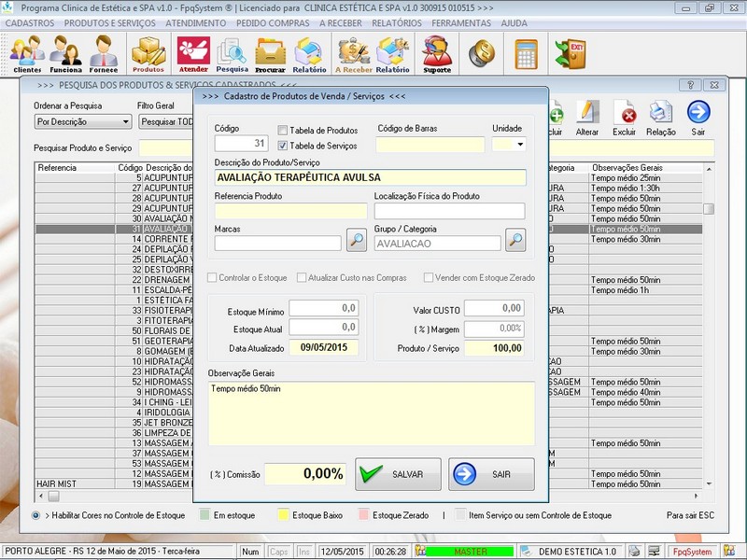The image size is (747, 560).
Task: Select Habilitar Cores no Controle radio button
Action: point(35,515)
